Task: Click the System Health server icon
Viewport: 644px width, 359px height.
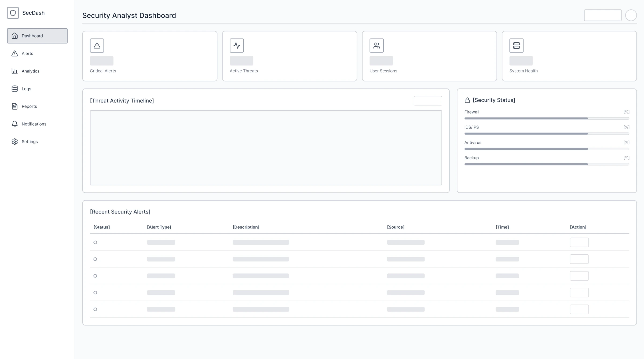Action: pyautogui.click(x=516, y=45)
